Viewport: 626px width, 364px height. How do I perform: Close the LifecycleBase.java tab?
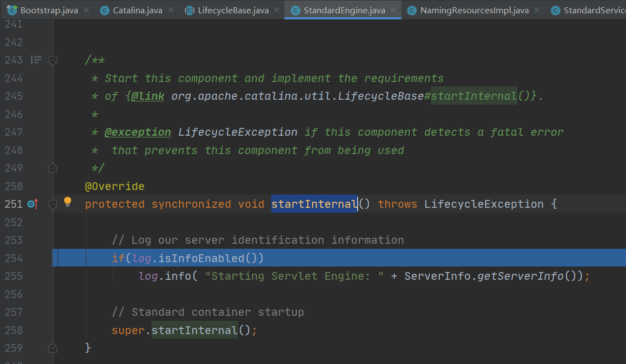tap(276, 11)
